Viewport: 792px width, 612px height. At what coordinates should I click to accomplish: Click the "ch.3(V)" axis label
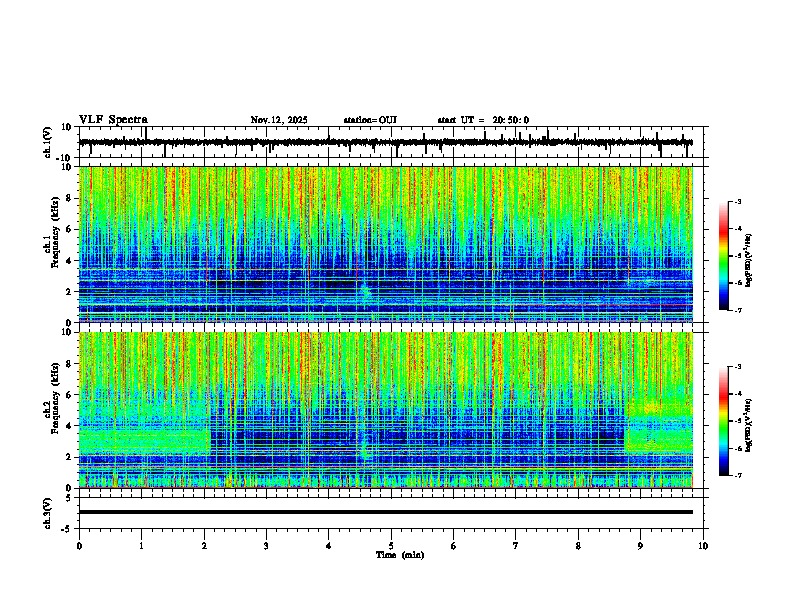point(48,513)
